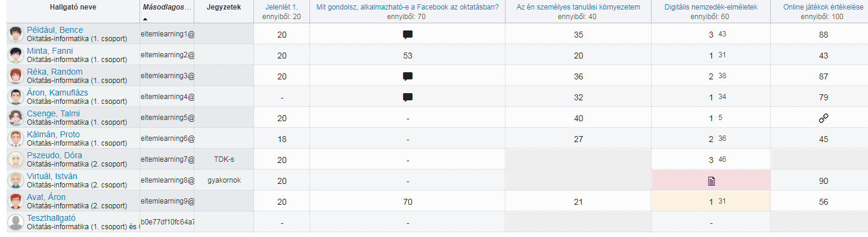The width and height of the screenshot is (868, 237).
Task: Click the Hallgató neve column header
Action: [73, 7]
